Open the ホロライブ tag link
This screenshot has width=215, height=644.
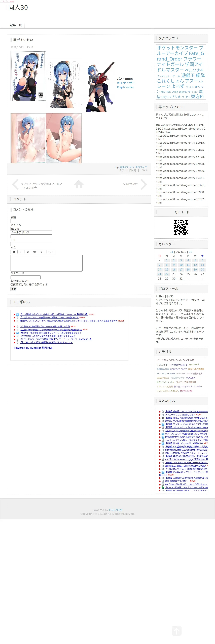(141, 167)
